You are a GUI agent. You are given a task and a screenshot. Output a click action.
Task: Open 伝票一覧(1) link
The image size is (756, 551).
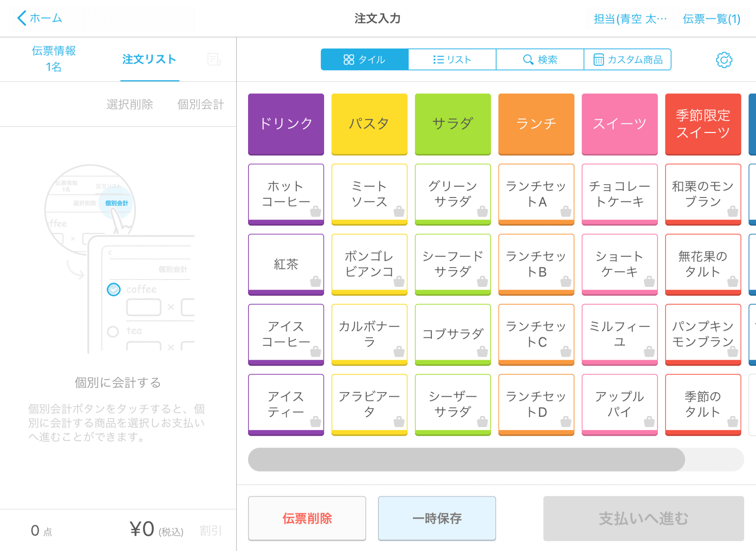712,18
